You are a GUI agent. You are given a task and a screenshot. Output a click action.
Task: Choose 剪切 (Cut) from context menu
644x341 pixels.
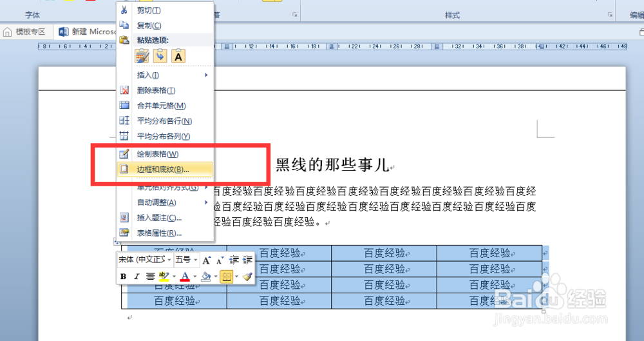click(x=165, y=10)
